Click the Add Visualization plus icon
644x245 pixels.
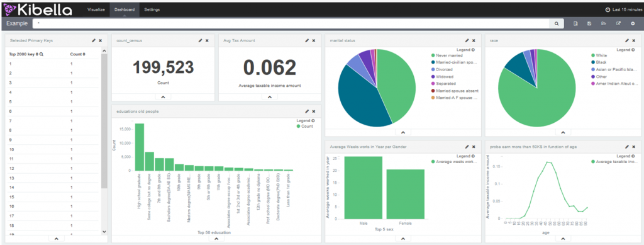click(633, 24)
